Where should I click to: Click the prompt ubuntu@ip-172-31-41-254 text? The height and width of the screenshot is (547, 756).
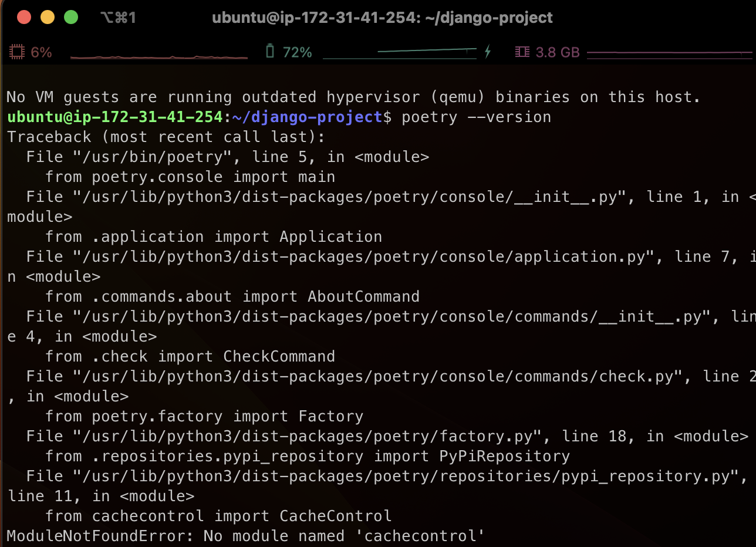click(x=115, y=117)
